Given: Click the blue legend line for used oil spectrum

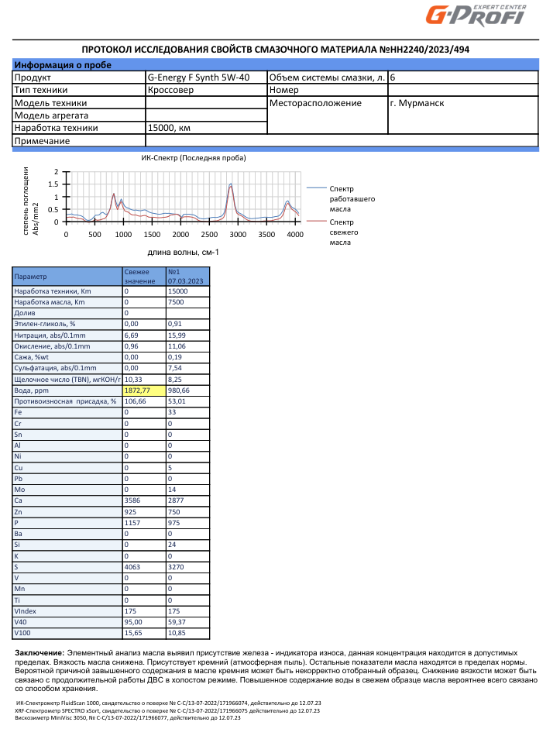Looking at the screenshot, I should 316,187.
